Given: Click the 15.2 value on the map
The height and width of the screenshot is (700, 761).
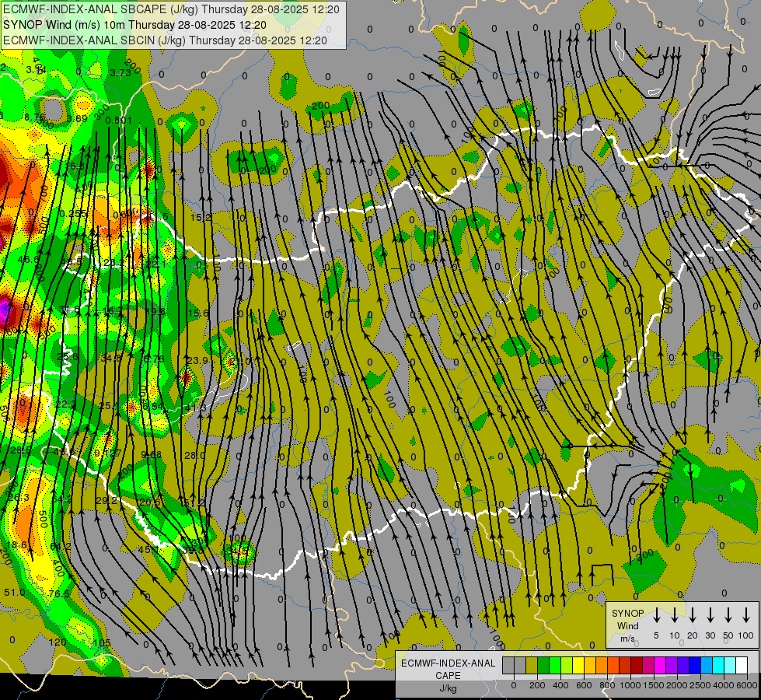Looking at the screenshot, I should [x=201, y=218].
